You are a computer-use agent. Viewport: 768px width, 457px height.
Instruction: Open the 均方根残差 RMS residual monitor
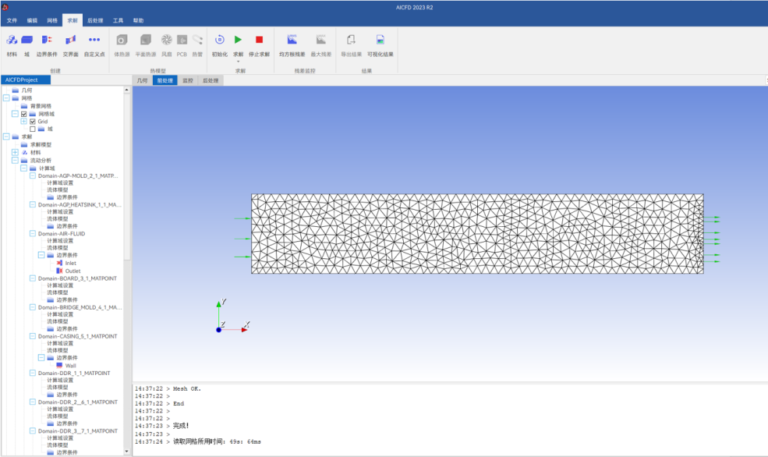(292, 40)
